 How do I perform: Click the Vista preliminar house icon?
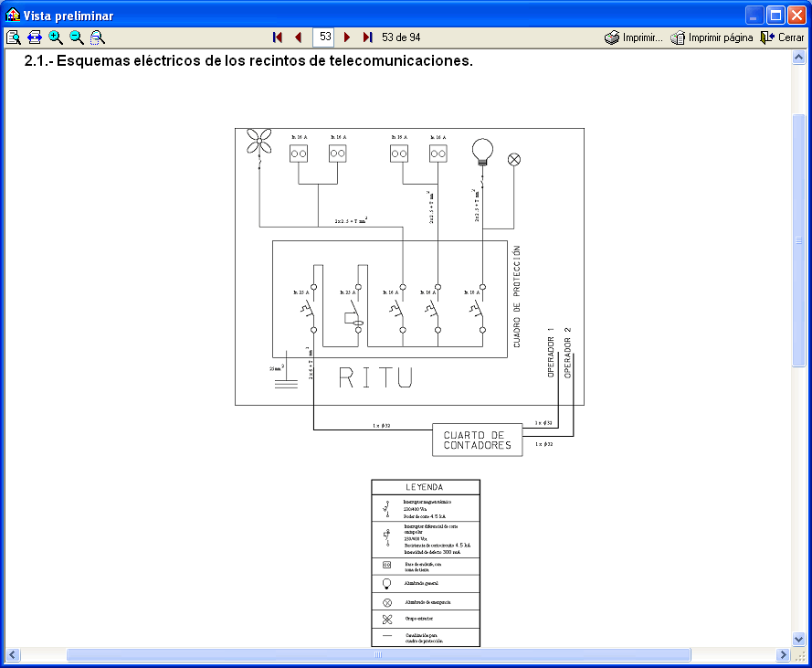pos(13,15)
